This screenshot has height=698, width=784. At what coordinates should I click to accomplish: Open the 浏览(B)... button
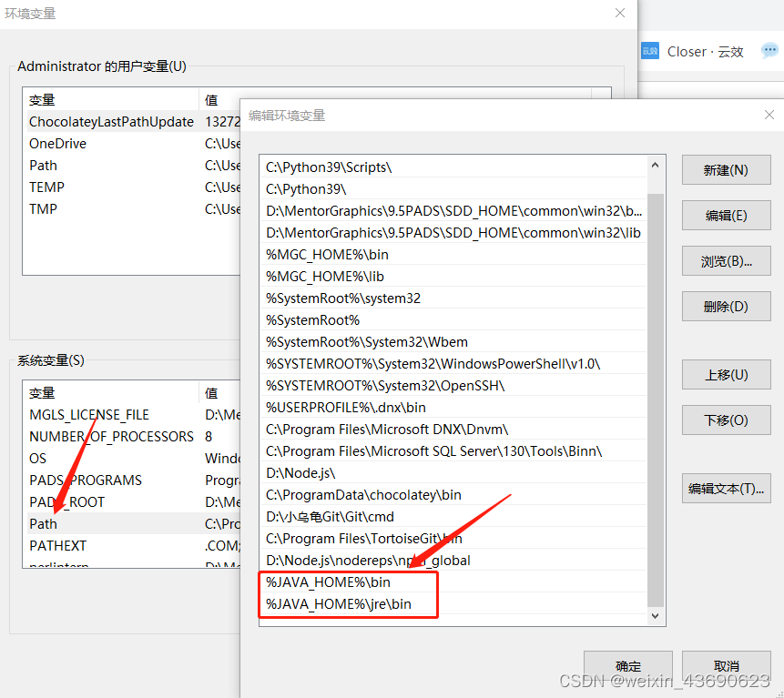(x=726, y=261)
